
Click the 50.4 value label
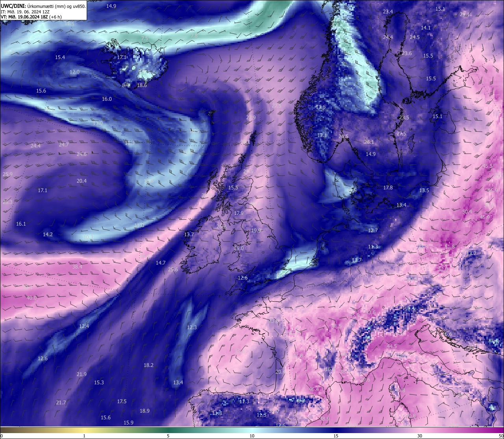(467, 212)
